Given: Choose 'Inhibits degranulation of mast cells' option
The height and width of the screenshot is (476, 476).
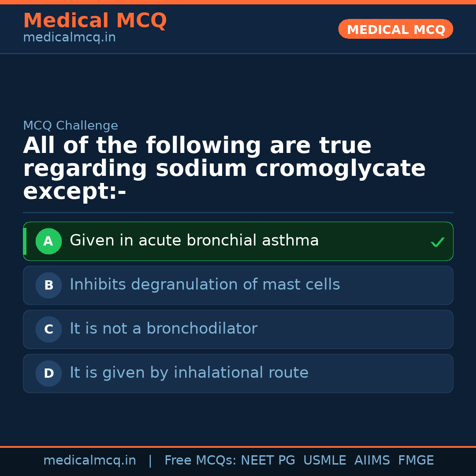Looking at the screenshot, I should point(205,285).
